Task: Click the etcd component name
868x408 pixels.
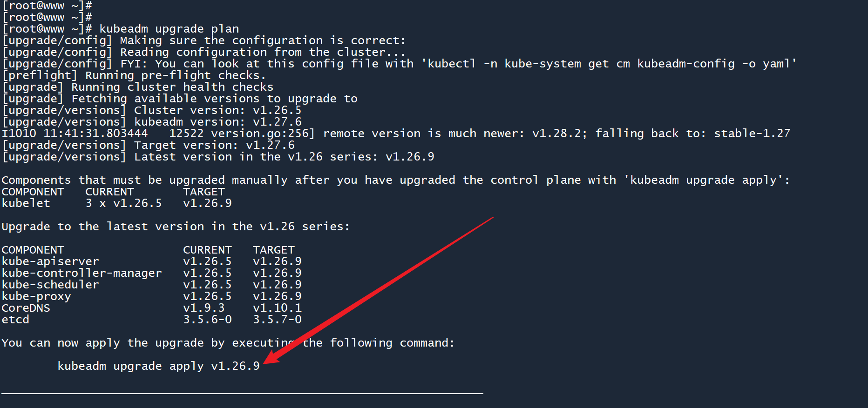Action: pos(15,320)
